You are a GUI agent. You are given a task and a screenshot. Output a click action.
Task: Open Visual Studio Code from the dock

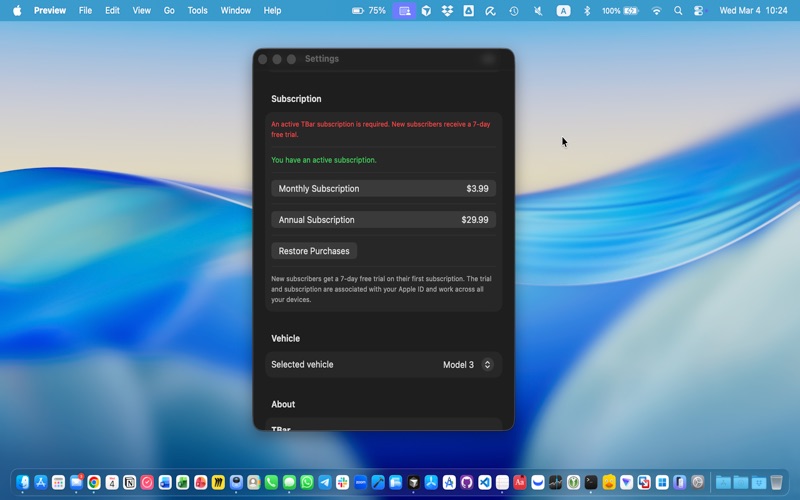pyautogui.click(x=485, y=482)
